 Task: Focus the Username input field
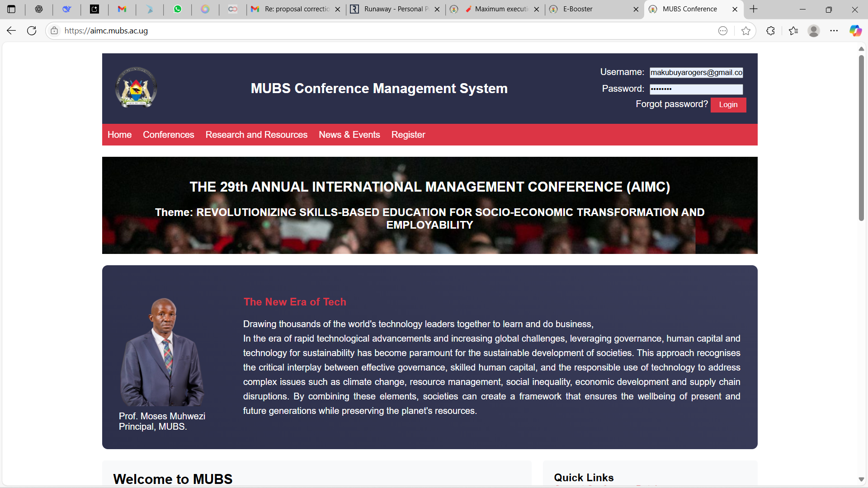[x=696, y=72]
